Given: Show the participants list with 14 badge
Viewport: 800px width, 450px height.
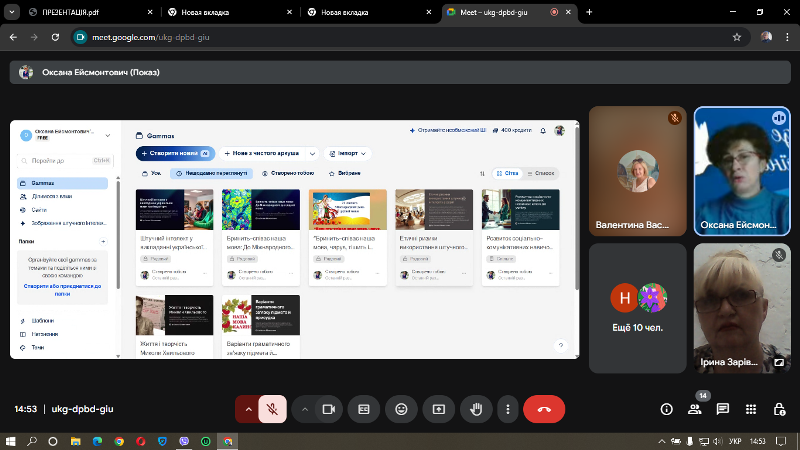Looking at the screenshot, I should pyautogui.click(x=695, y=409).
